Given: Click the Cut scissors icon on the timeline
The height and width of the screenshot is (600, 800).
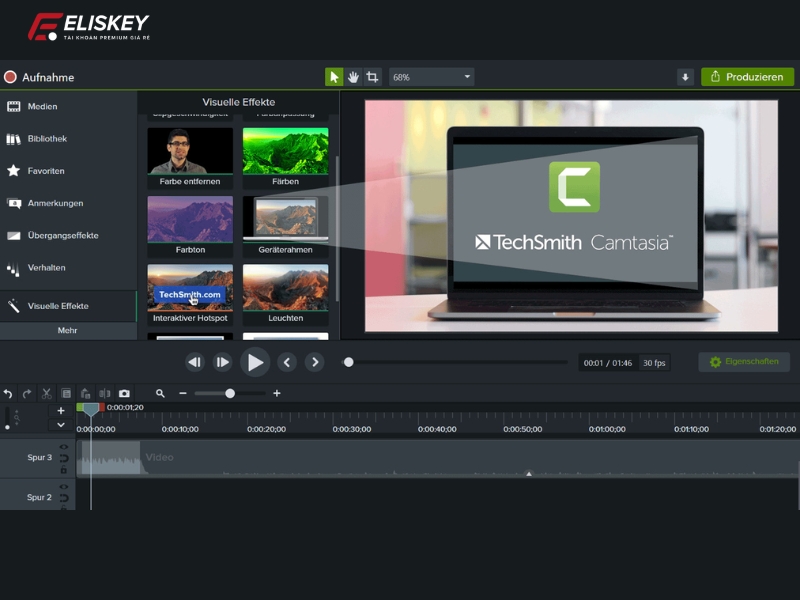Looking at the screenshot, I should point(45,393).
